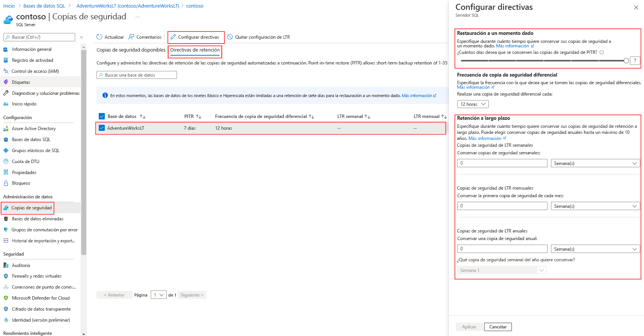Open the weekly LTR Semana(s) unit dropdown
This screenshot has height=336, width=644.
pyautogui.click(x=595, y=163)
